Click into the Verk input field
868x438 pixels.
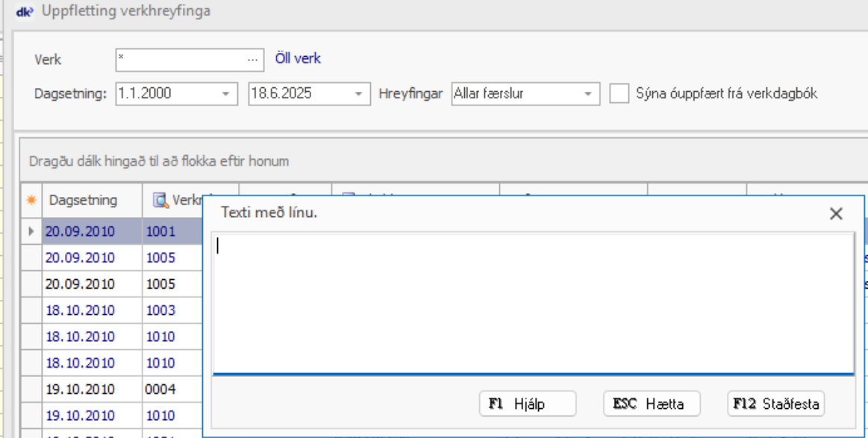tap(179, 60)
